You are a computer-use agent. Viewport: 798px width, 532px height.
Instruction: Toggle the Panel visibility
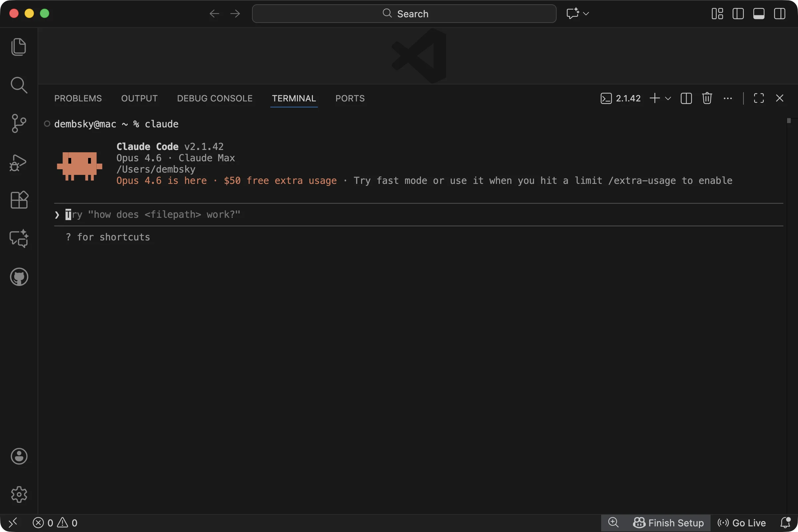click(759, 14)
